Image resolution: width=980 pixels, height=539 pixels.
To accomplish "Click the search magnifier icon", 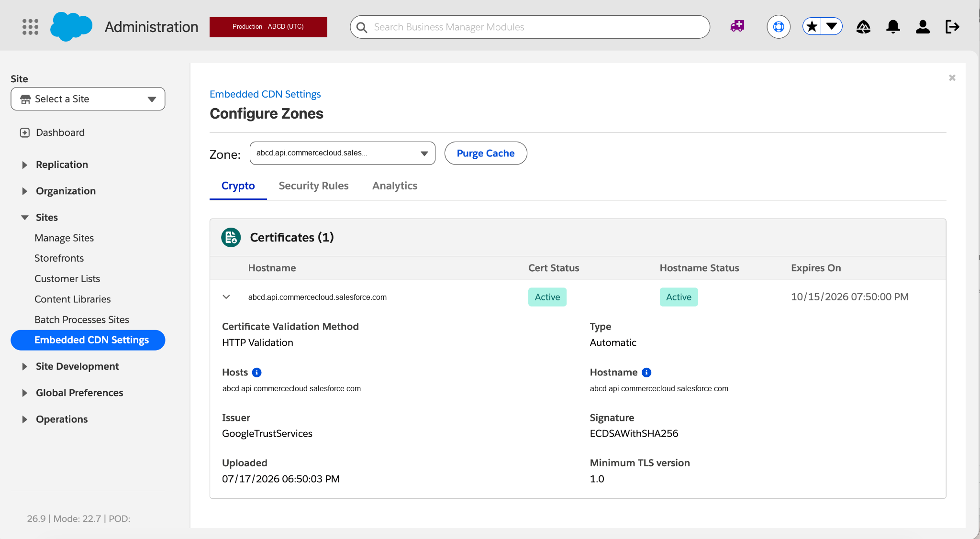I will click(x=362, y=27).
